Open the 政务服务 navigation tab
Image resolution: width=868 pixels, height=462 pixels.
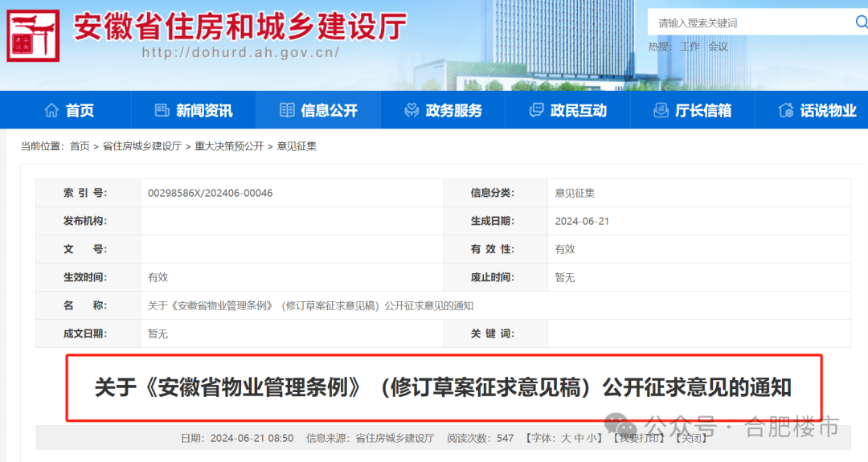(x=443, y=110)
